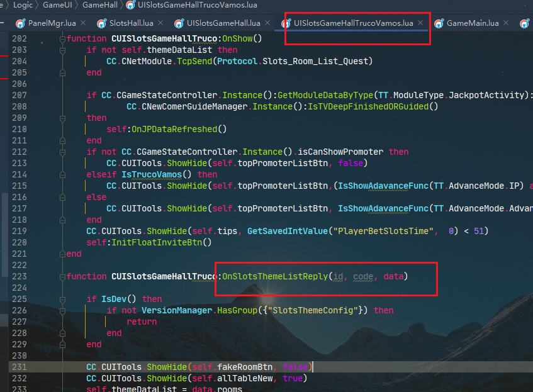Click the Logic breadcrumb segment

pyautogui.click(x=23, y=5)
